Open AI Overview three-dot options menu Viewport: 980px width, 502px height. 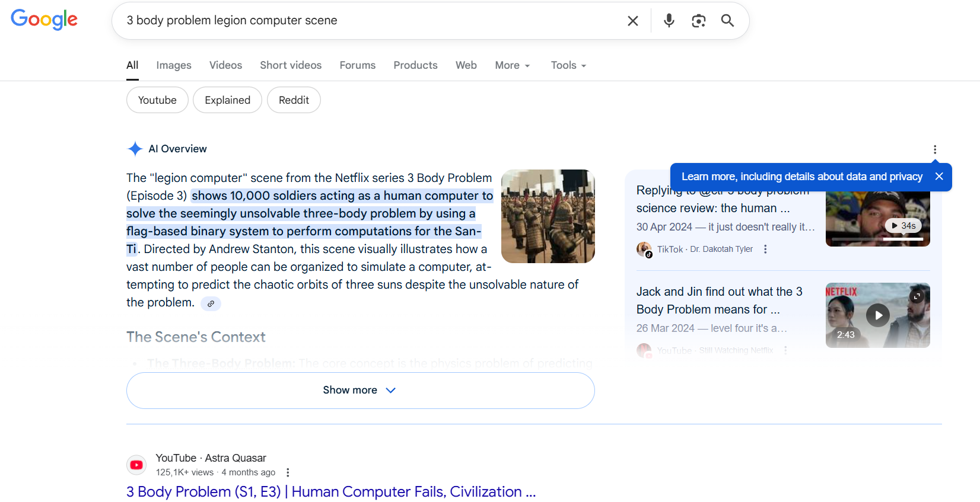point(934,149)
